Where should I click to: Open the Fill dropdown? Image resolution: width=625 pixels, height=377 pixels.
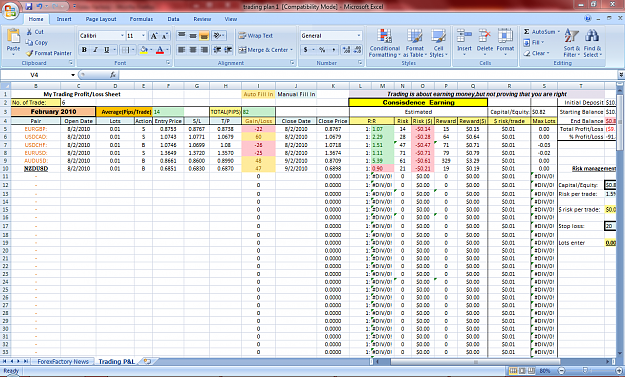pos(534,42)
